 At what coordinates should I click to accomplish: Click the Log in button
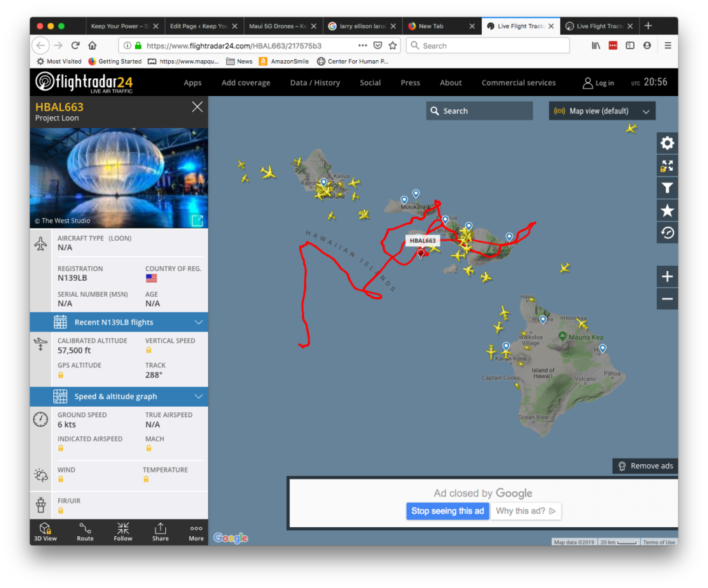pos(599,82)
